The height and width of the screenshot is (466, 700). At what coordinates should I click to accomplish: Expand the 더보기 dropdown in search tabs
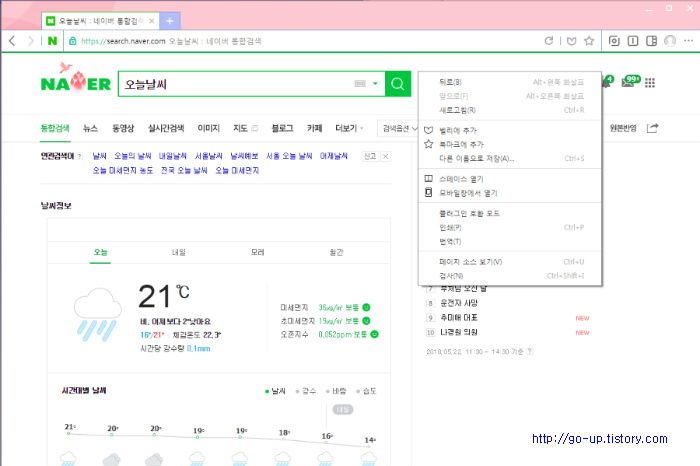(x=350, y=128)
